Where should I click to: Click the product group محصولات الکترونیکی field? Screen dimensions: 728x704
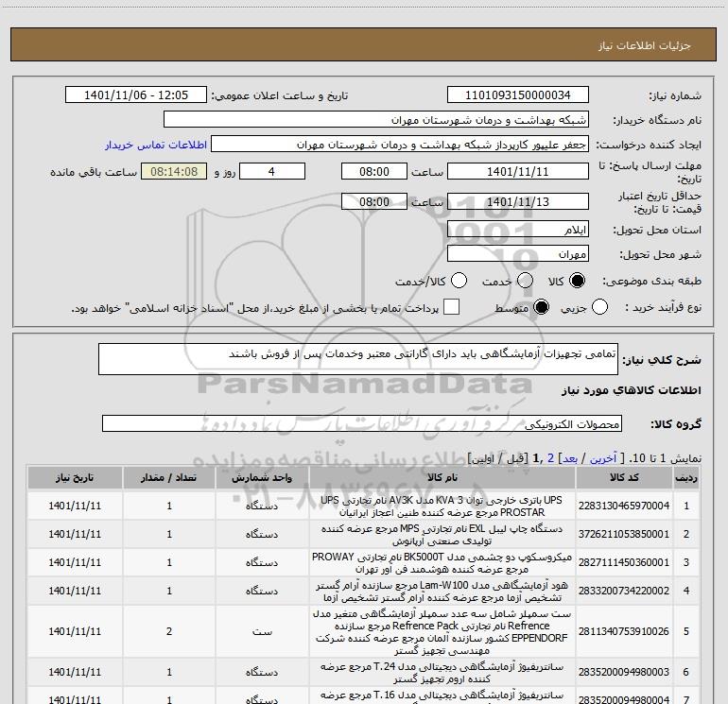(x=362, y=423)
